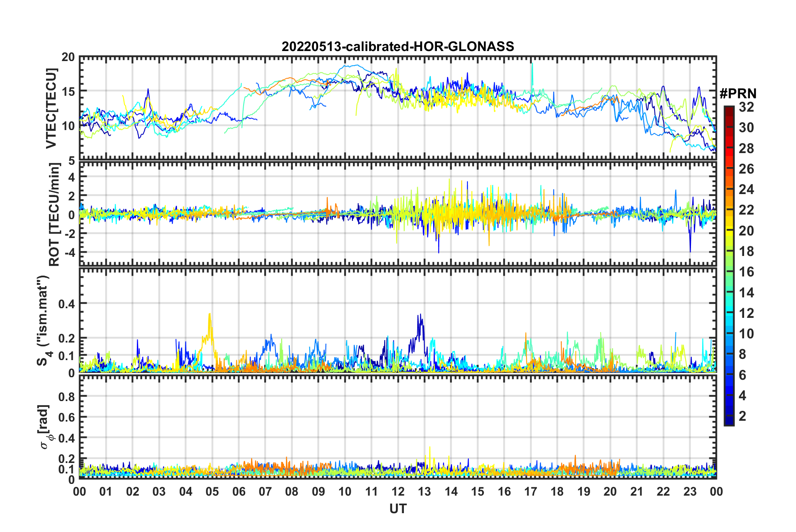Image resolution: width=796 pixels, height=532 pixels.
Task: Click inside the S4 scintillation plot panel
Action: point(398,320)
